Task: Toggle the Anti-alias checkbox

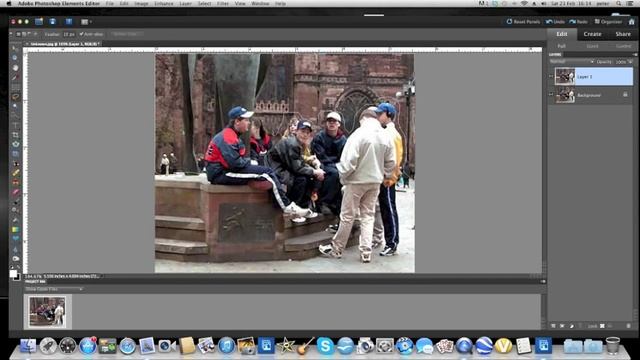Action: 82,34
